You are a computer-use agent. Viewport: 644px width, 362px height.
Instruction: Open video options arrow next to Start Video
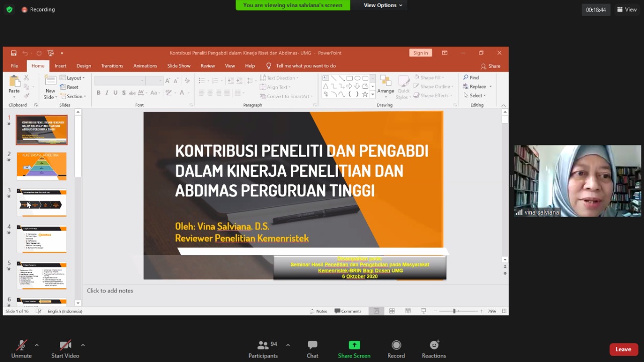tap(83, 345)
